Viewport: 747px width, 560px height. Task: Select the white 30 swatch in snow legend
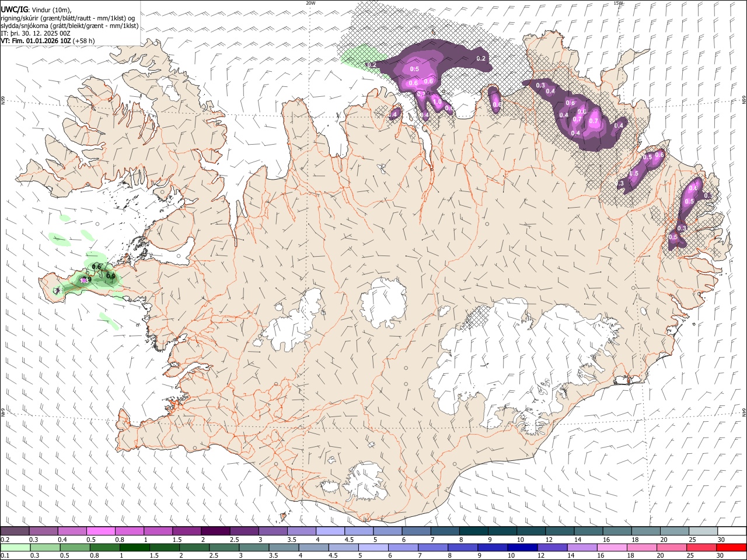click(x=732, y=531)
